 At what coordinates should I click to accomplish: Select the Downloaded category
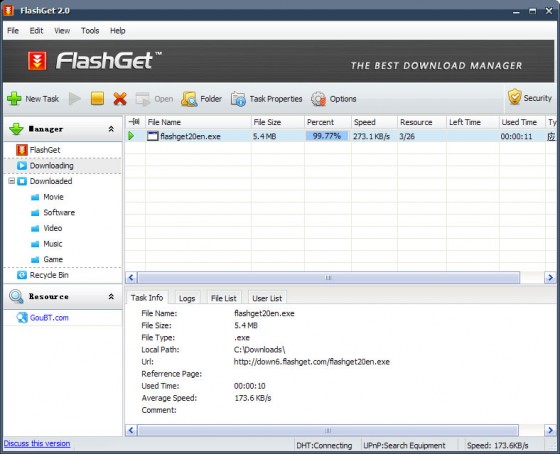pyautogui.click(x=51, y=181)
